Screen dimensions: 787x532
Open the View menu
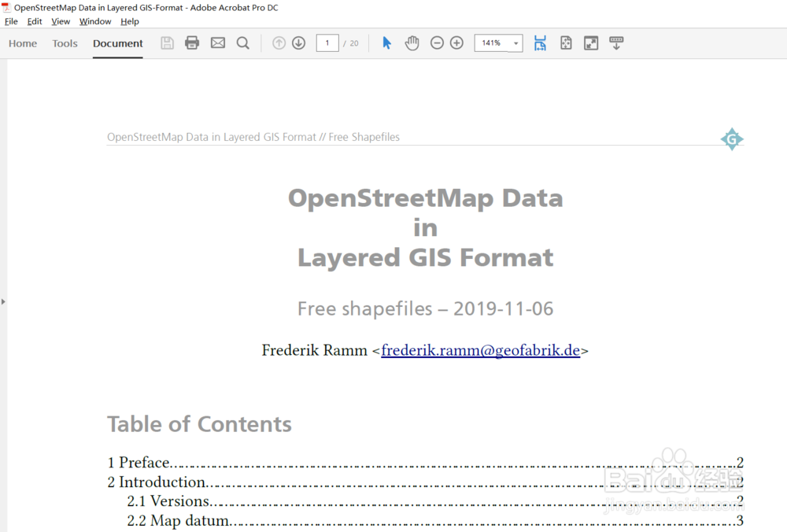[x=61, y=21]
